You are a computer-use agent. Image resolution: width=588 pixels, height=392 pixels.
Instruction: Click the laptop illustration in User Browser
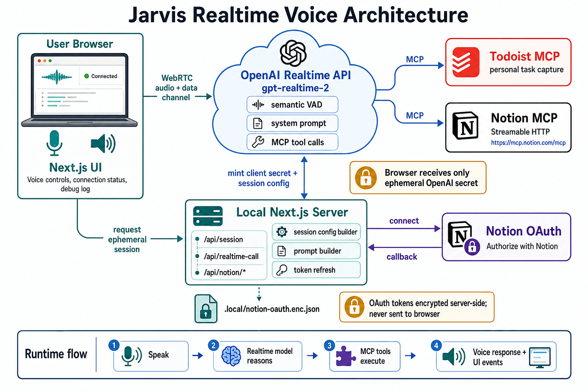[79, 90]
